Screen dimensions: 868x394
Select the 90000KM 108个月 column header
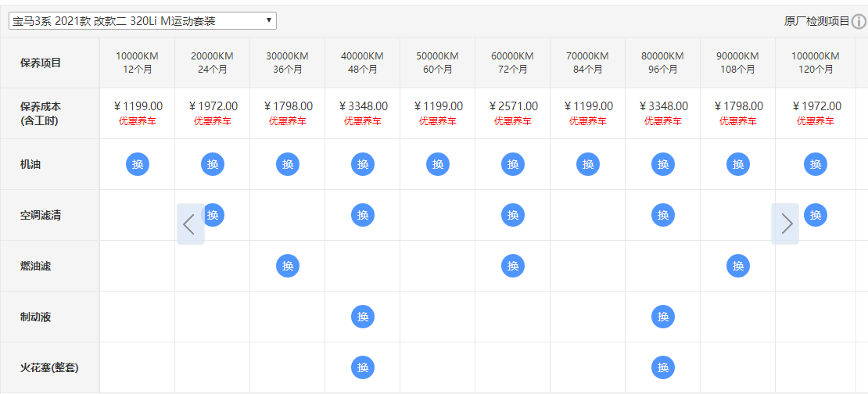coord(738,63)
